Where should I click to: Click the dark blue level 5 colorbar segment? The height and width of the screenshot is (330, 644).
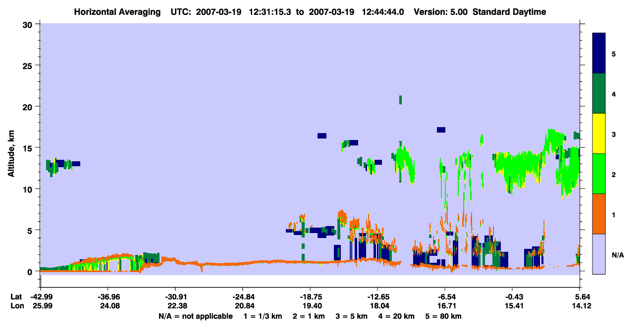(599, 53)
